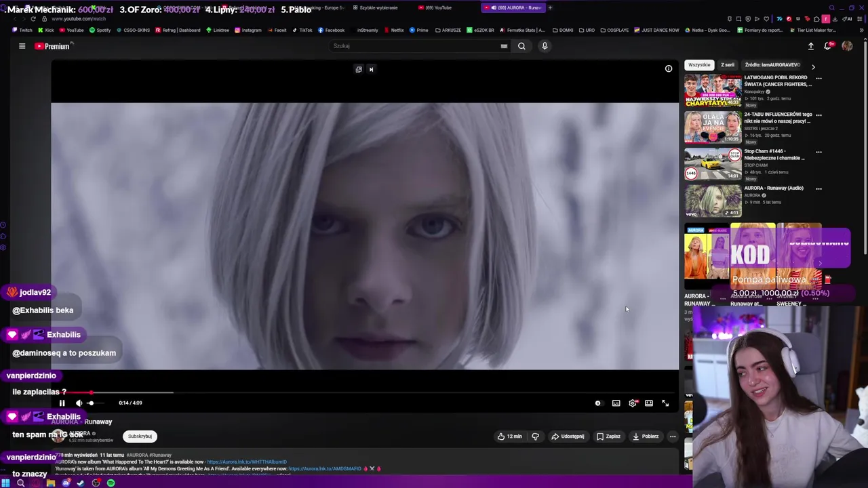This screenshot has height=488, width=868.
Task: Open the video info icon
Action: [x=669, y=68]
